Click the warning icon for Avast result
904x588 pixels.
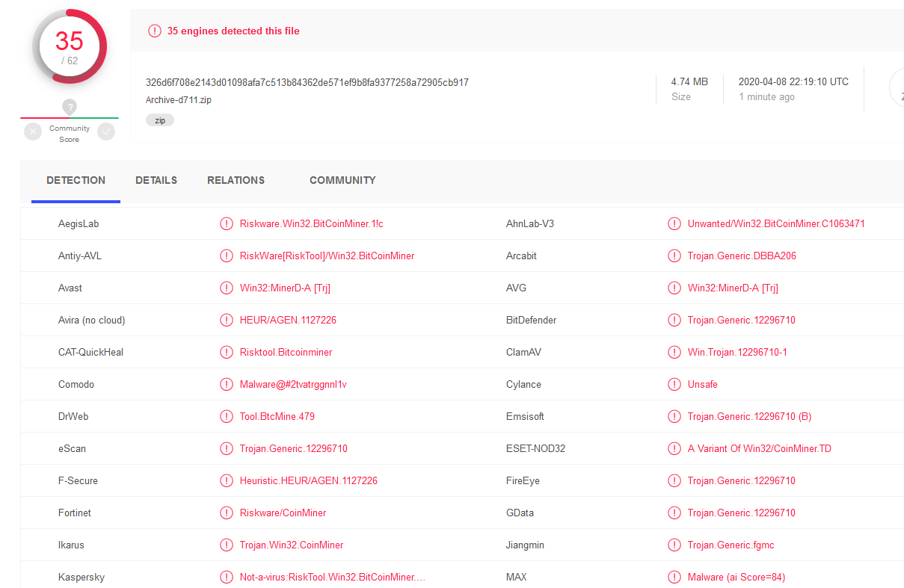click(227, 288)
